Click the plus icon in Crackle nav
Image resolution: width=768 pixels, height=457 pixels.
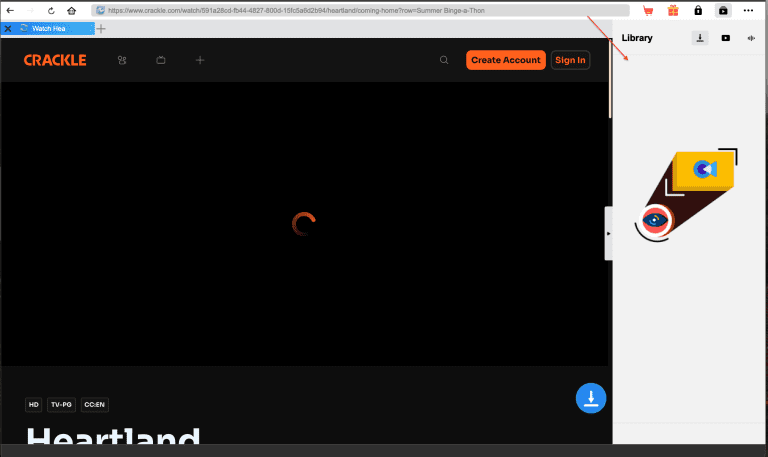(200, 60)
